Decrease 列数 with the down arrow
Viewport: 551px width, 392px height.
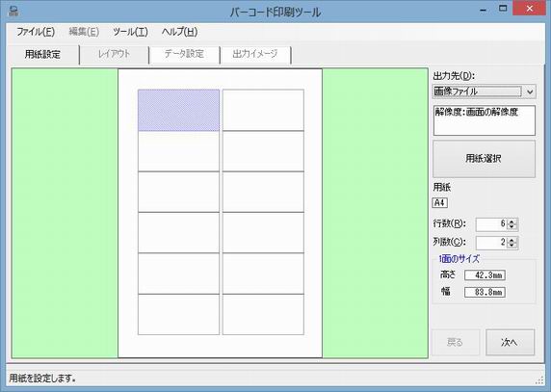512,246
